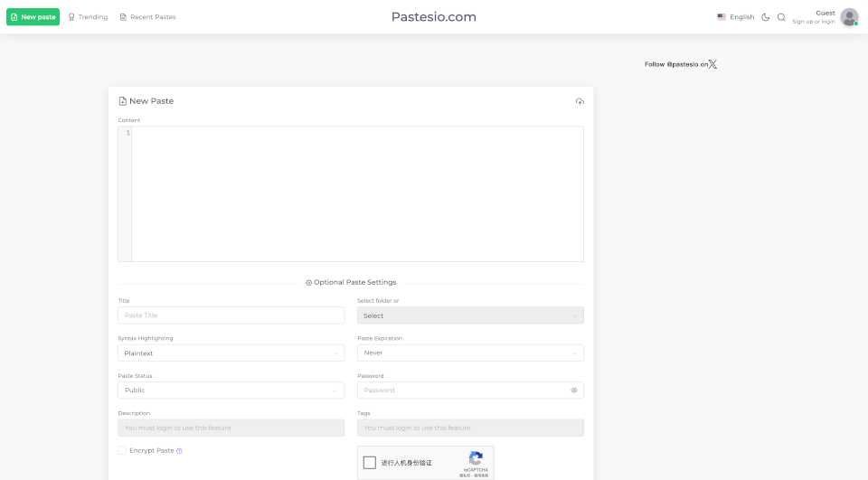Screen dimensions: 868x480
Task: Click the upload file cloud icon
Action: pyautogui.click(x=580, y=101)
